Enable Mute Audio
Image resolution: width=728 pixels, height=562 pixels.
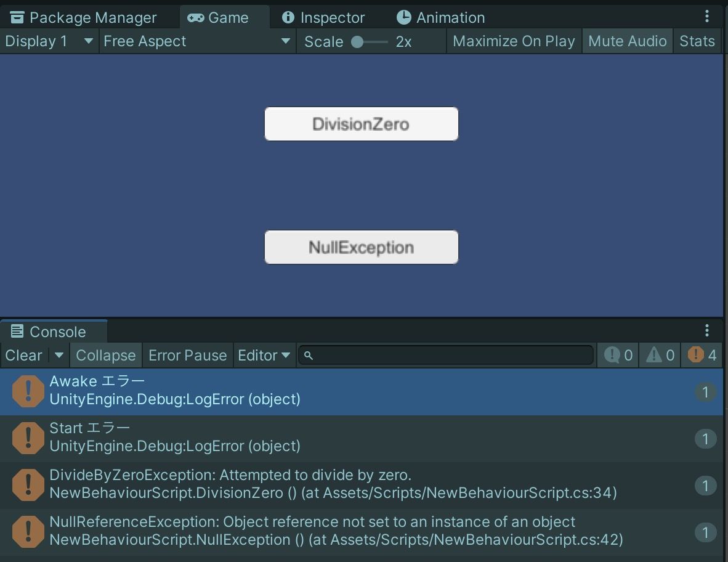[x=628, y=41]
